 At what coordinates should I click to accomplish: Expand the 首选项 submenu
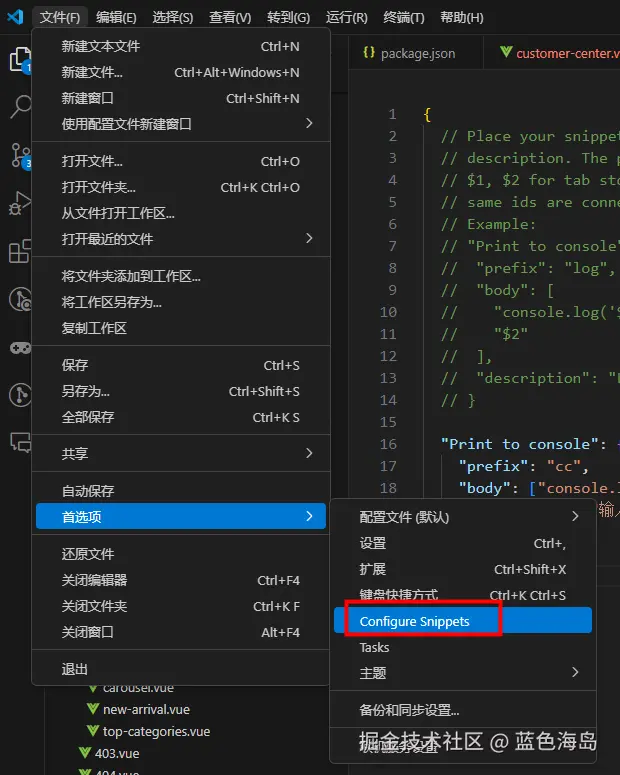pyautogui.click(x=181, y=517)
